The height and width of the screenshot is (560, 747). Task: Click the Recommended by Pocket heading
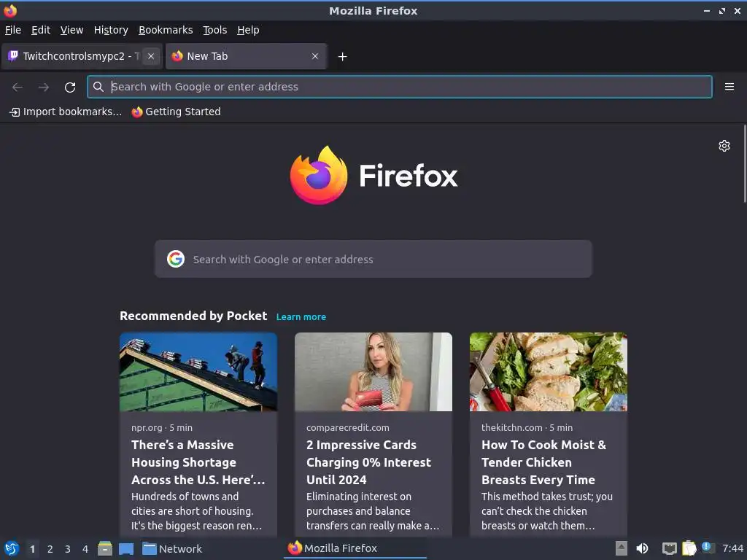click(x=193, y=316)
